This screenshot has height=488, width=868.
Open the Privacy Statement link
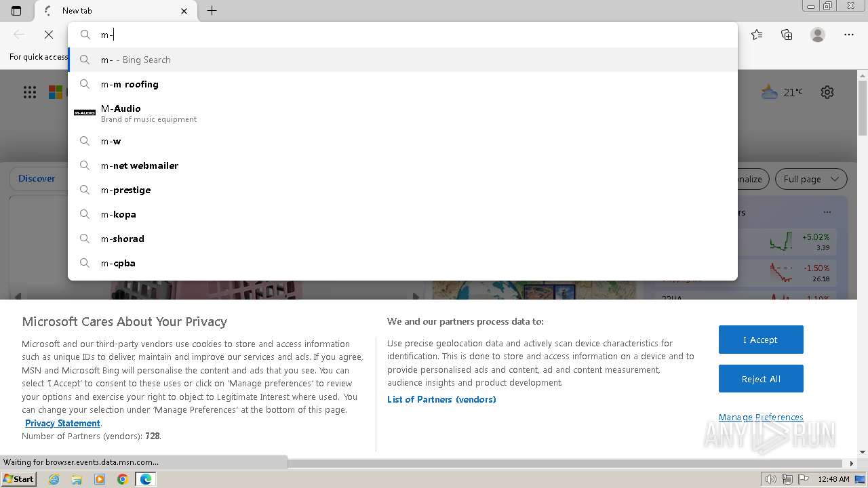tap(62, 423)
